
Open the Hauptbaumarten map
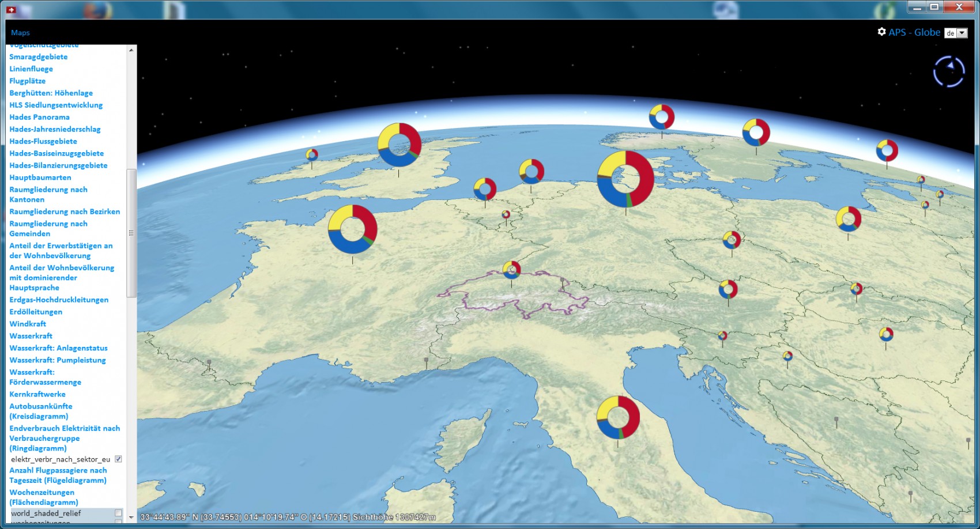click(40, 177)
